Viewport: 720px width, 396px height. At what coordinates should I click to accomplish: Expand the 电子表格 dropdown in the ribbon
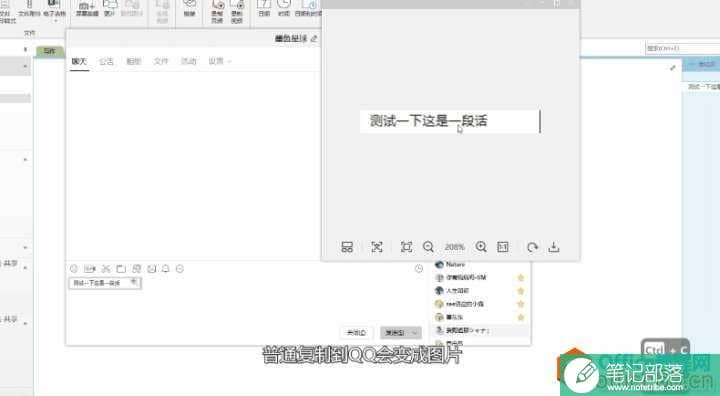pos(55,21)
